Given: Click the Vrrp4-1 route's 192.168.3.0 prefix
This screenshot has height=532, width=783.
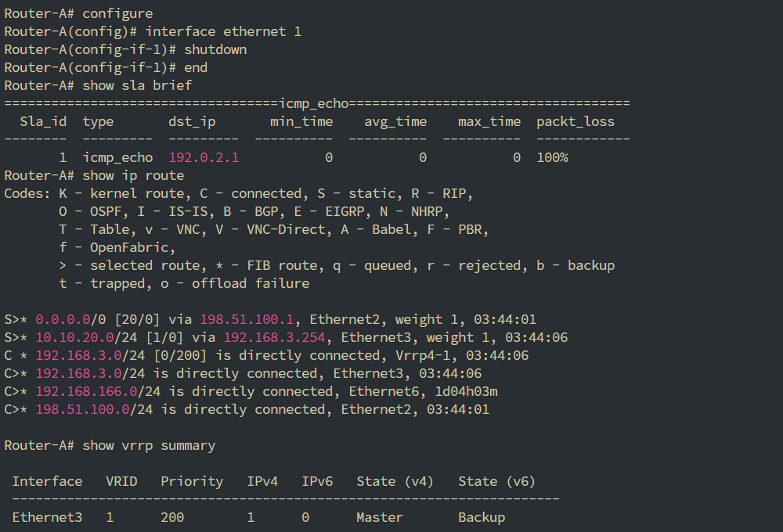Looking at the screenshot, I should click(x=78, y=355).
